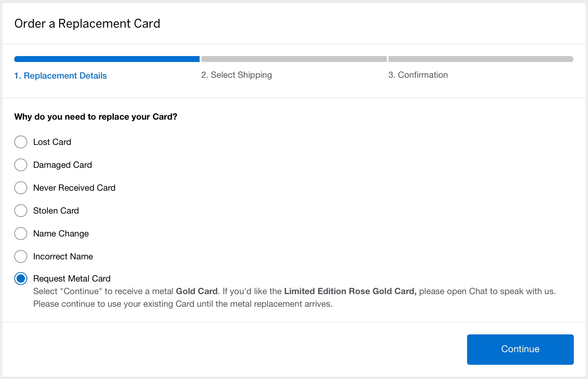
Task: Click the blue filled progress bar segment
Action: click(107, 59)
